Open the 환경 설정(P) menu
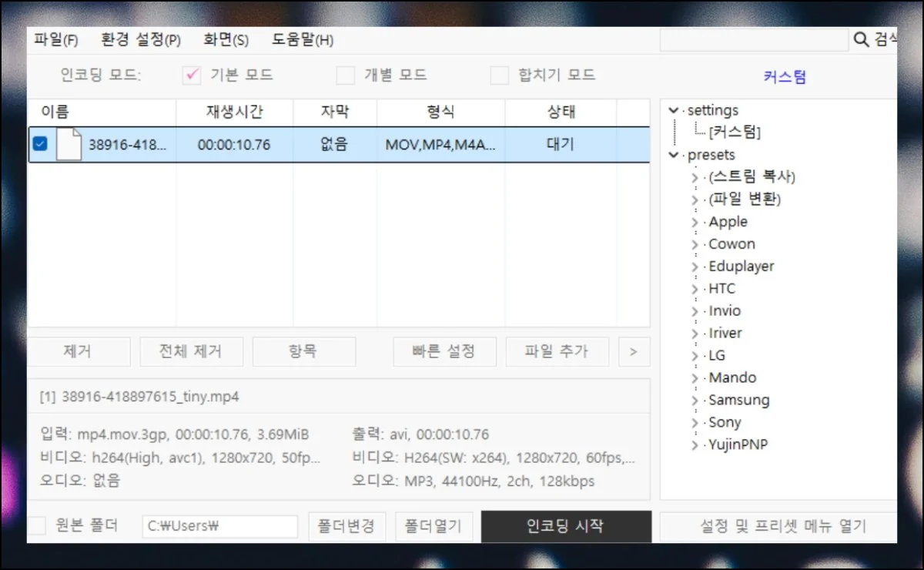The width and height of the screenshot is (924, 570). 141,40
